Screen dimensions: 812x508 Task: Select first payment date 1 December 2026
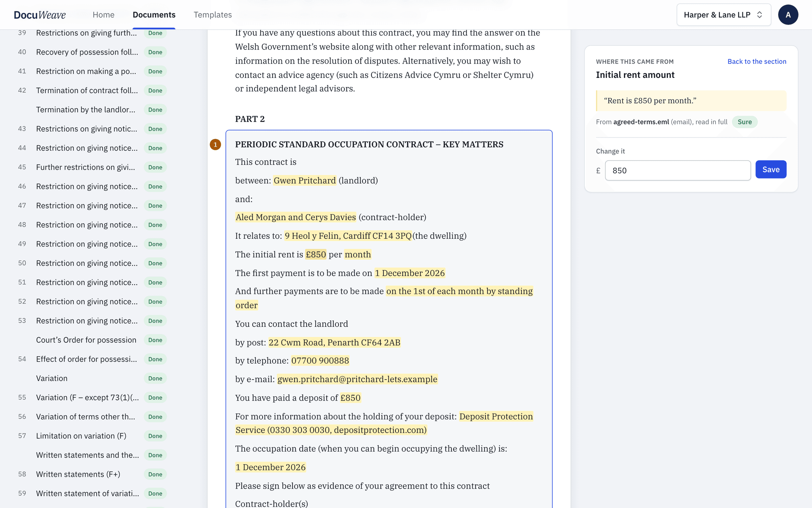[410, 273]
